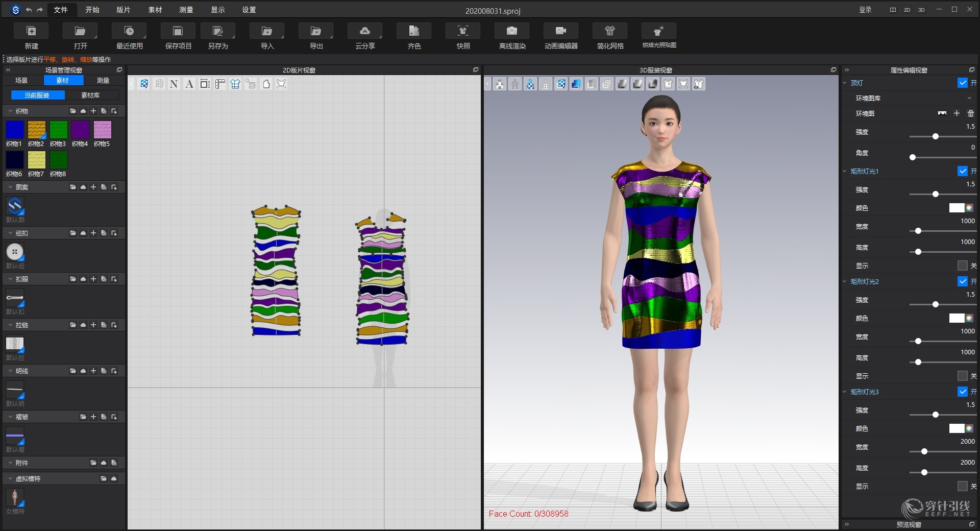Expand the 矩形灯光3 settings section
The width and height of the screenshot is (980, 531).
[845, 392]
